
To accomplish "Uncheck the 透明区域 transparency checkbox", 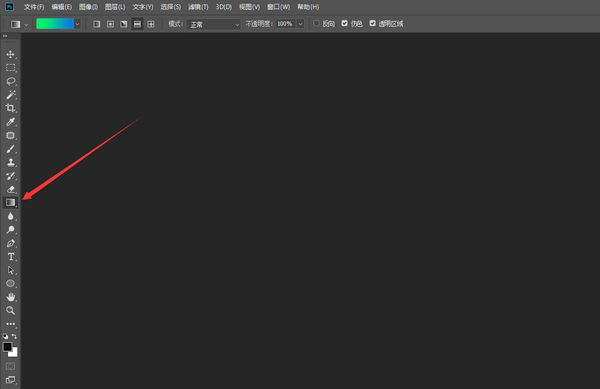I will click(372, 24).
